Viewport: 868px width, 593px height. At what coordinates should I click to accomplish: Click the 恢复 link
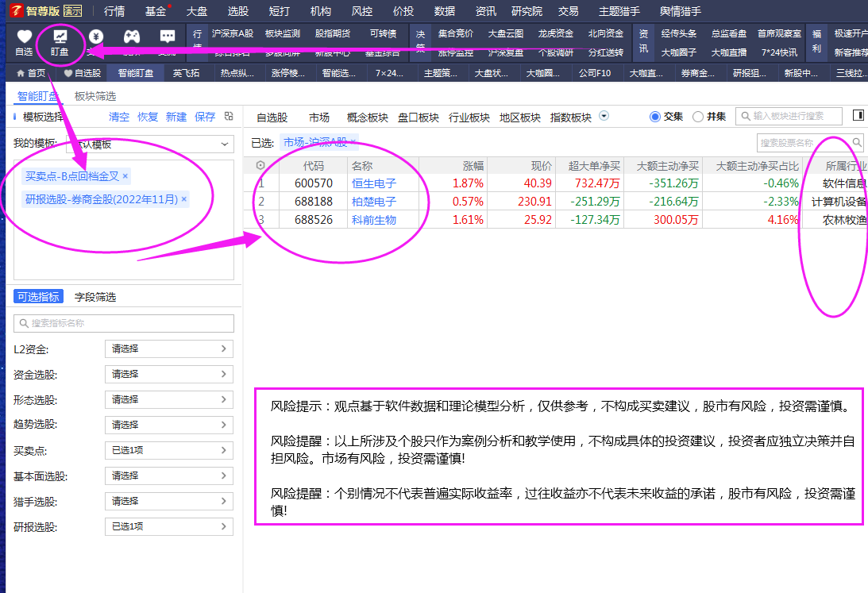tap(148, 117)
